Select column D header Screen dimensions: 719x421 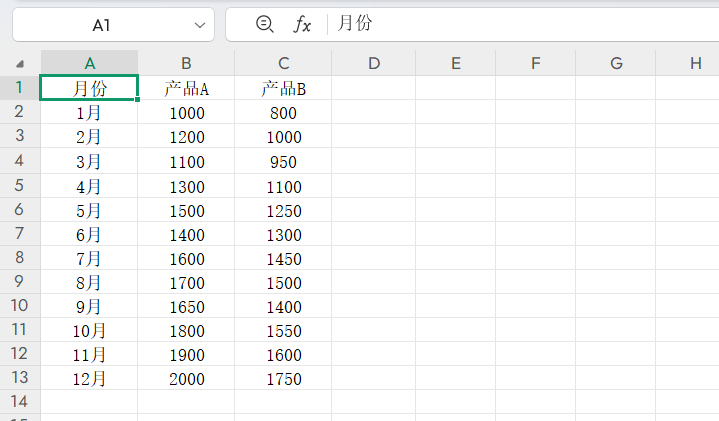(x=373, y=63)
